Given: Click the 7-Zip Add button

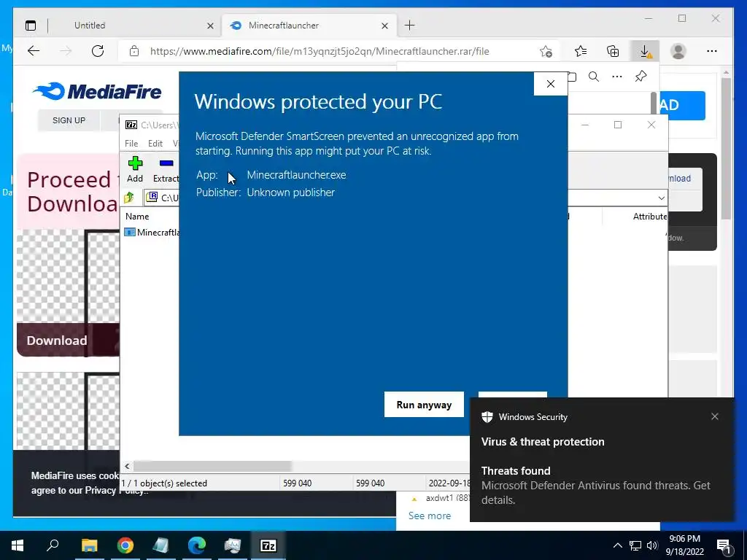Looking at the screenshot, I should point(135,169).
